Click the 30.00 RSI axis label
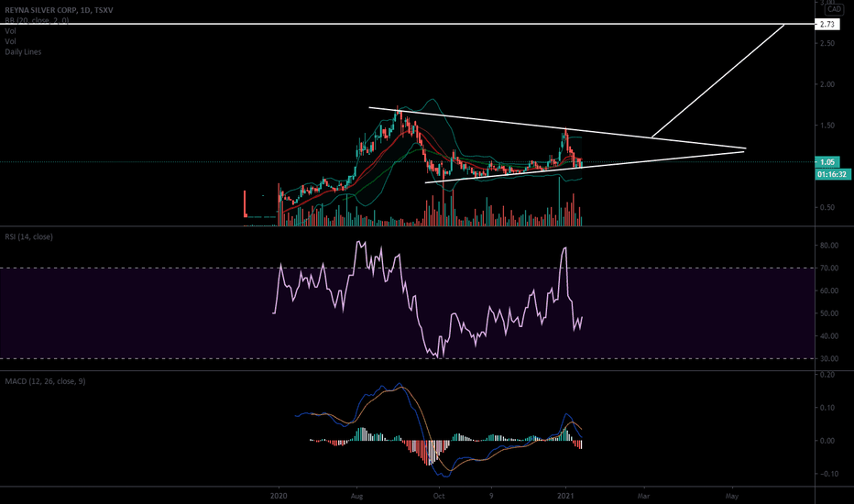The width and height of the screenshot is (854, 504). coord(829,359)
